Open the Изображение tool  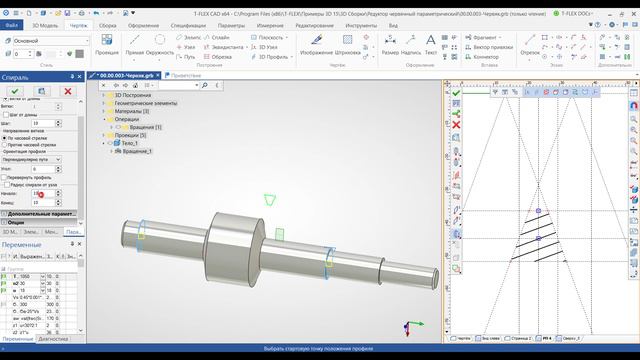[x=316, y=45]
